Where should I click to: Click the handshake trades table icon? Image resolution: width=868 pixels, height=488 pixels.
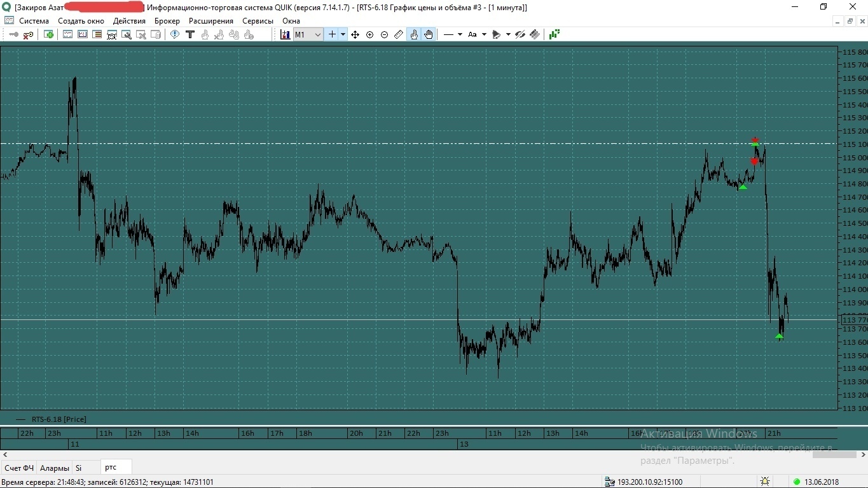point(112,34)
